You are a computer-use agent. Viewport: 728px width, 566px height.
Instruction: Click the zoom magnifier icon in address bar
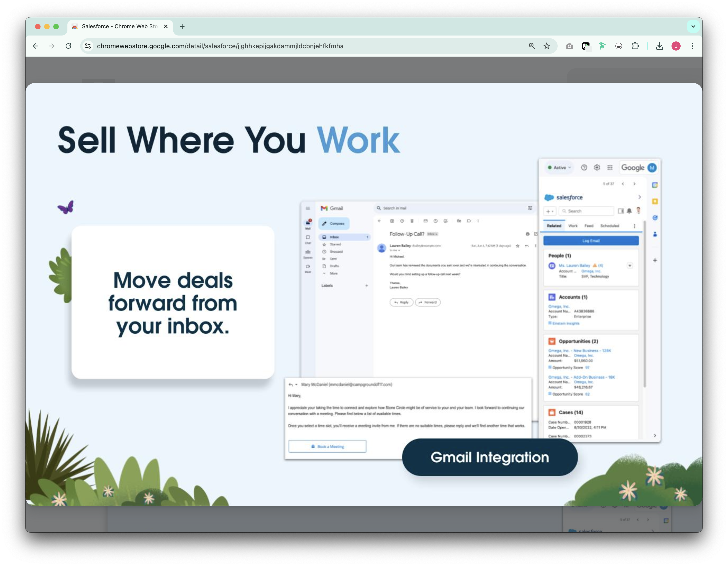(x=532, y=46)
